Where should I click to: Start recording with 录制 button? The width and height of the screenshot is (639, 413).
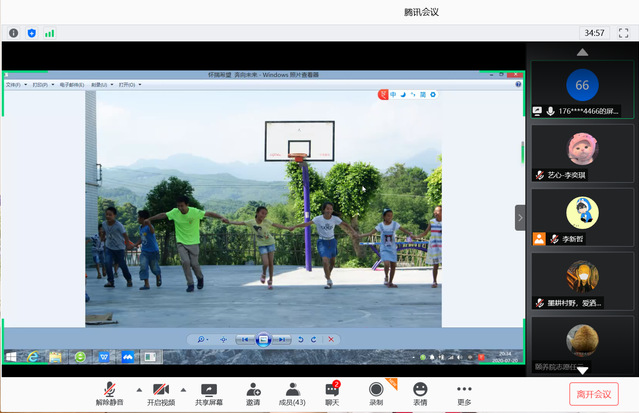tap(376, 392)
